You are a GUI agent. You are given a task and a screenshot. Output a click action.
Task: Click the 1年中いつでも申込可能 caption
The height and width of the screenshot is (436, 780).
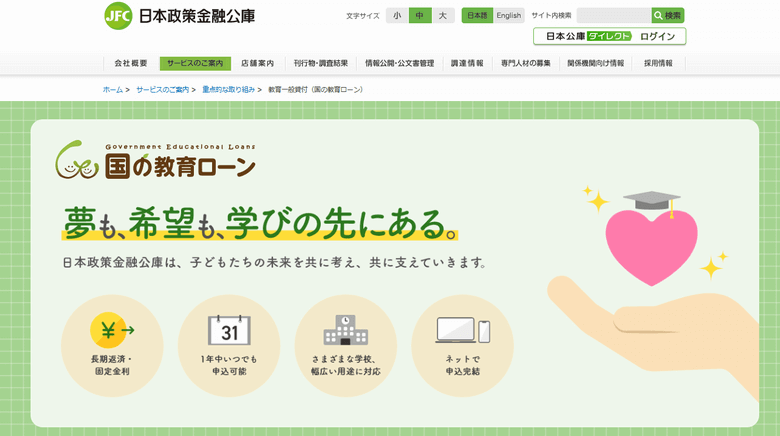[229, 365]
